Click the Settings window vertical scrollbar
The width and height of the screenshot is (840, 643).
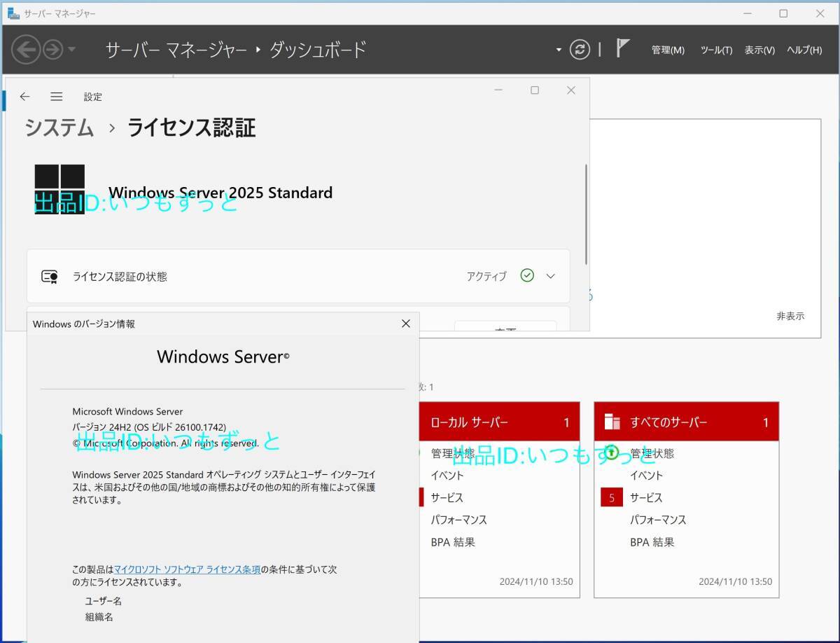point(586,214)
